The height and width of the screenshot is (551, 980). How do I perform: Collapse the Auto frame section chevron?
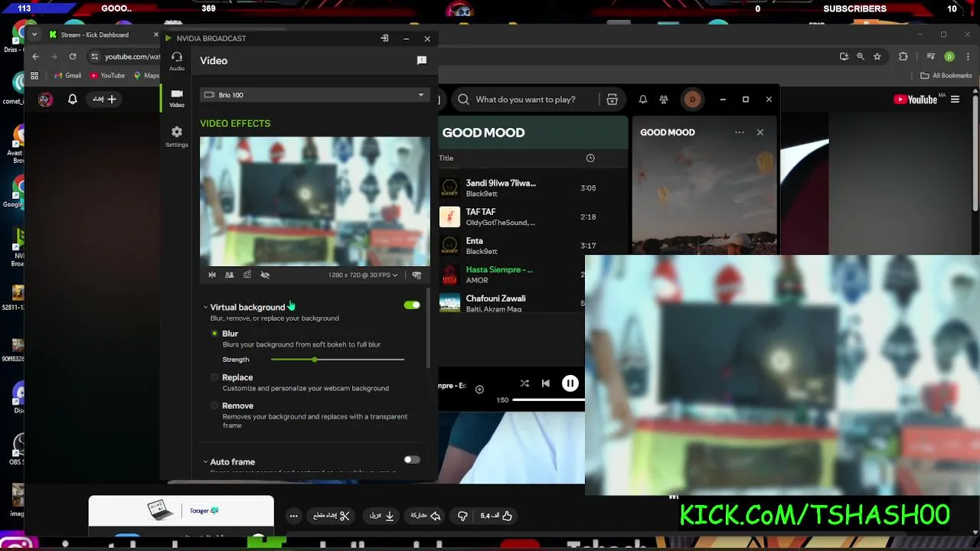(205, 462)
